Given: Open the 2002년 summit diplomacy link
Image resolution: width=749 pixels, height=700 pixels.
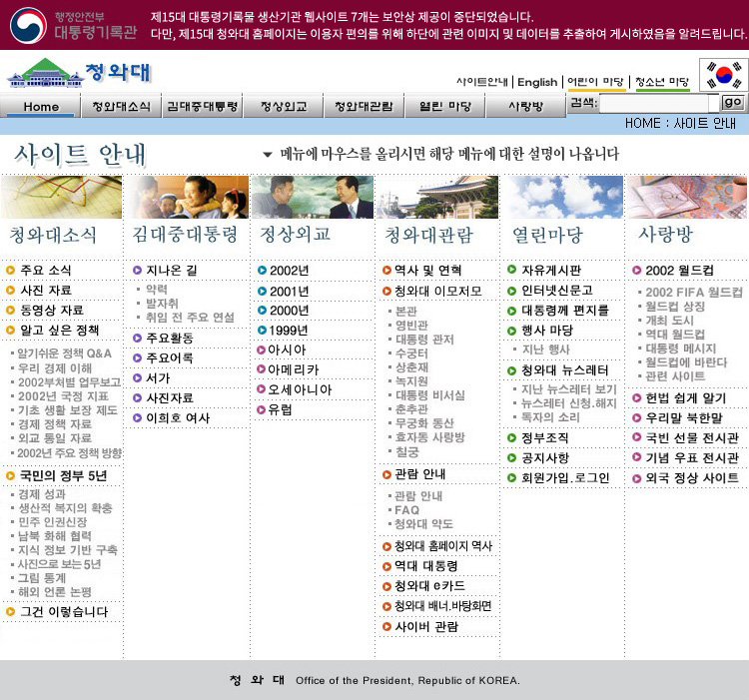Looking at the screenshot, I should (x=289, y=271).
